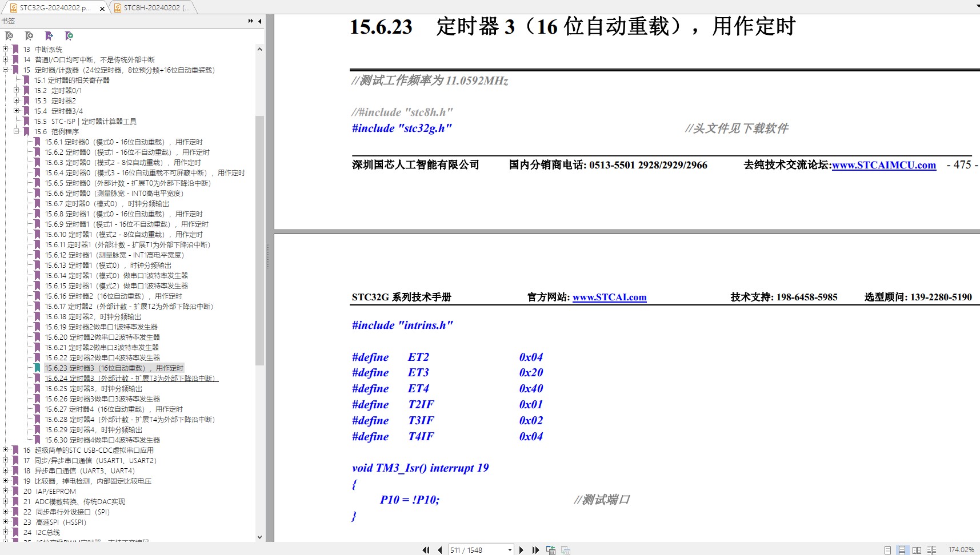Click the bookmark icon beside 13 中断系统
The width and height of the screenshot is (980, 555).
[15, 50]
